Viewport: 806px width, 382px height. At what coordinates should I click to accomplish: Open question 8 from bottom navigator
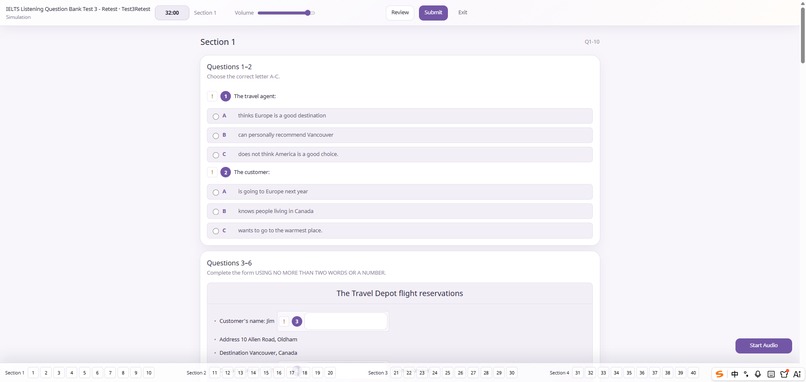point(123,373)
